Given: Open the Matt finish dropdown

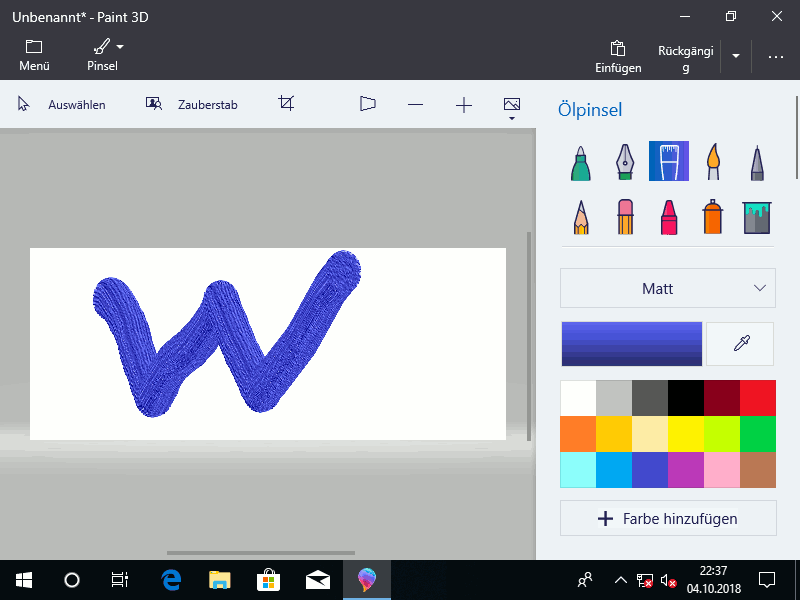Looking at the screenshot, I should coord(667,288).
